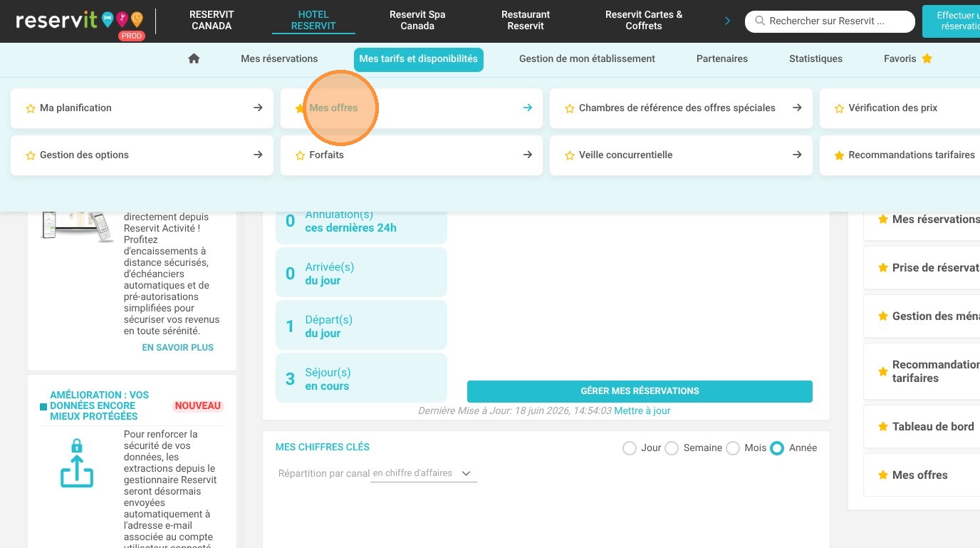Open Mes réservations menu
This screenshot has width=980, height=548.
coord(279,58)
